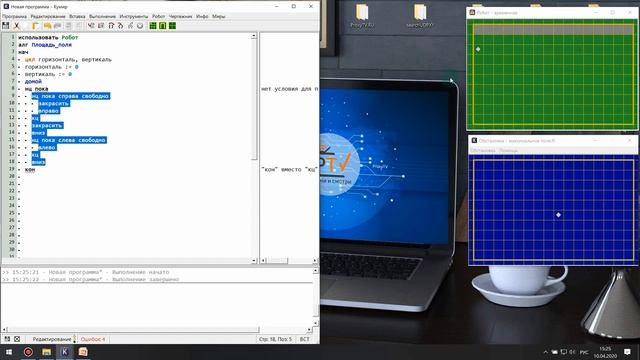
Task: Click the red record taskbar icon
Action: (28, 352)
